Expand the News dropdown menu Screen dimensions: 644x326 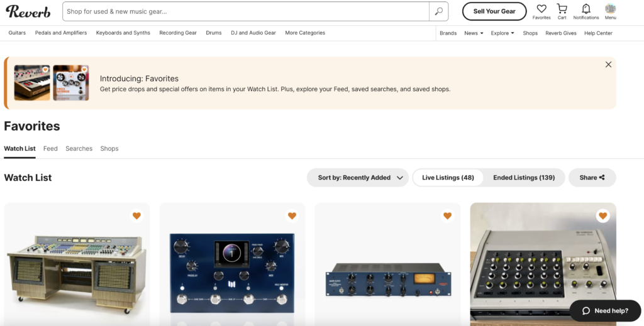click(x=474, y=33)
